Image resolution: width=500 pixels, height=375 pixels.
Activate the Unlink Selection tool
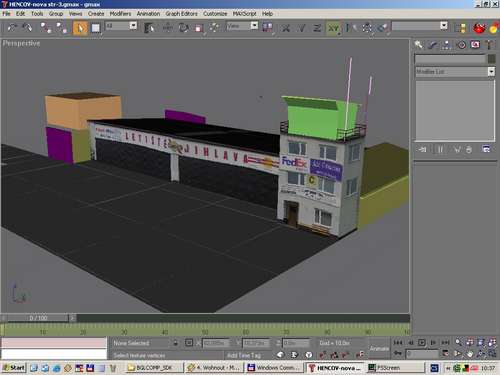pyautogui.click(x=62, y=27)
